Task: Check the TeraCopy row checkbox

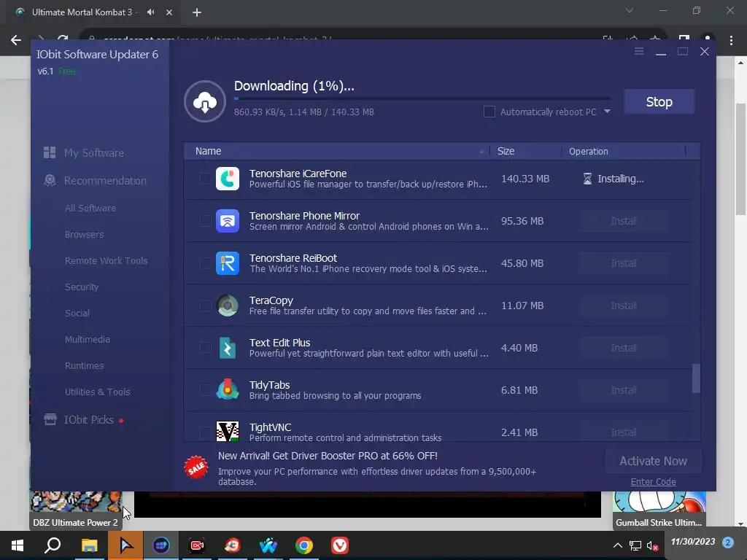Action: (x=205, y=306)
